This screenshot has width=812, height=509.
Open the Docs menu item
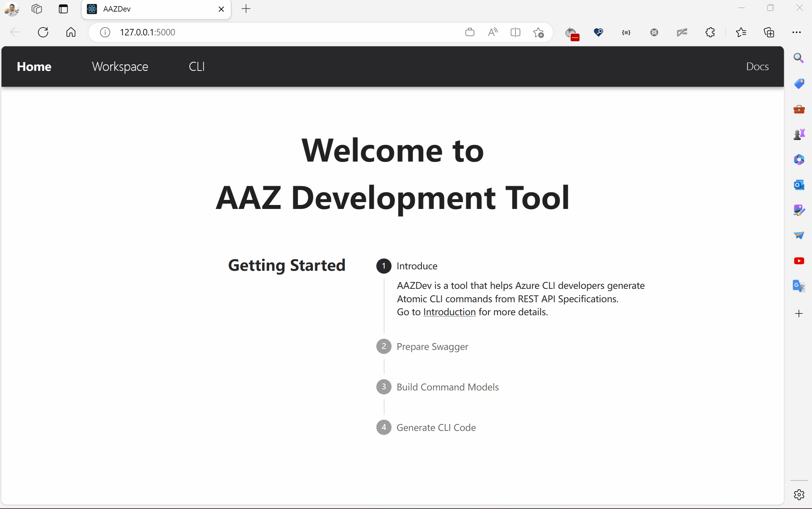tap(757, 67)
